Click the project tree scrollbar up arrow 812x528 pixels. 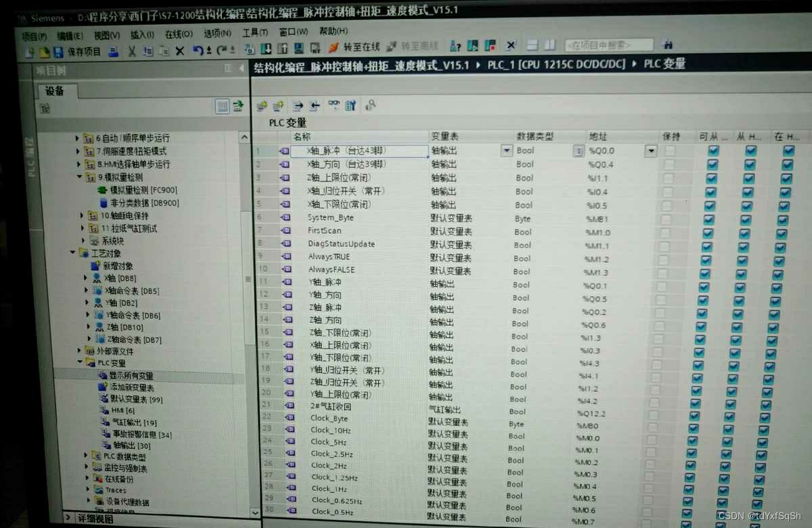tap(244, 137)
